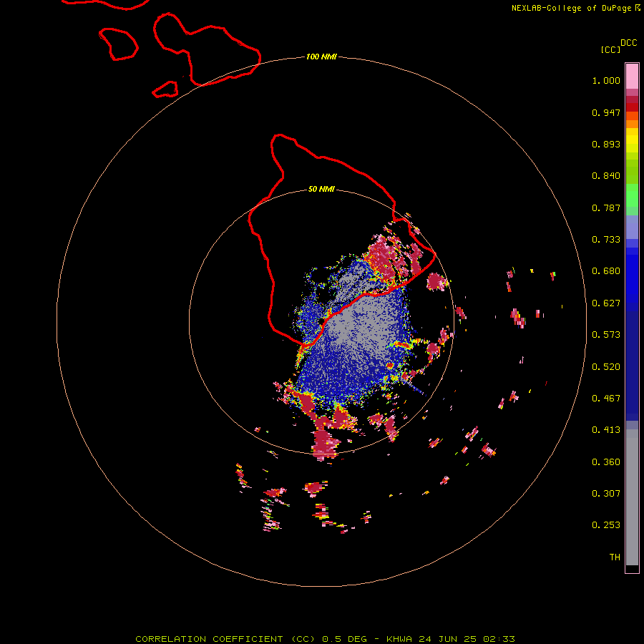Click the [CC] unit label
The image size is (644, 644).
click(x=611, y=49)
